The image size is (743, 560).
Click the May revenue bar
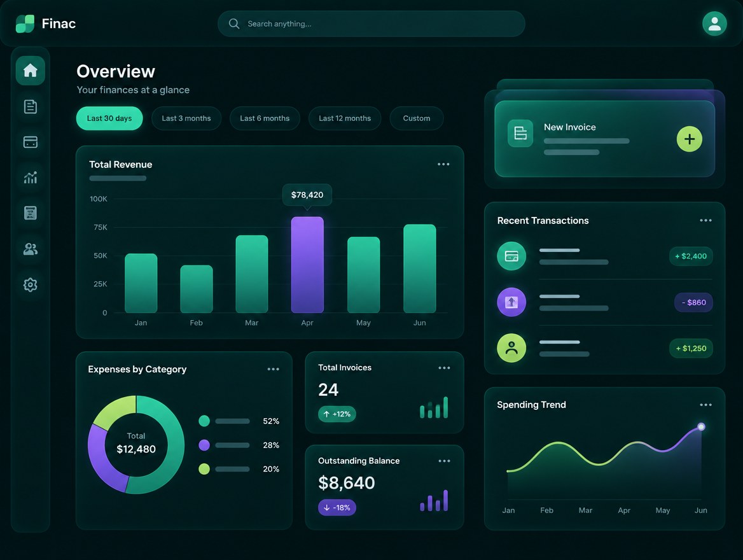[363, 274]
